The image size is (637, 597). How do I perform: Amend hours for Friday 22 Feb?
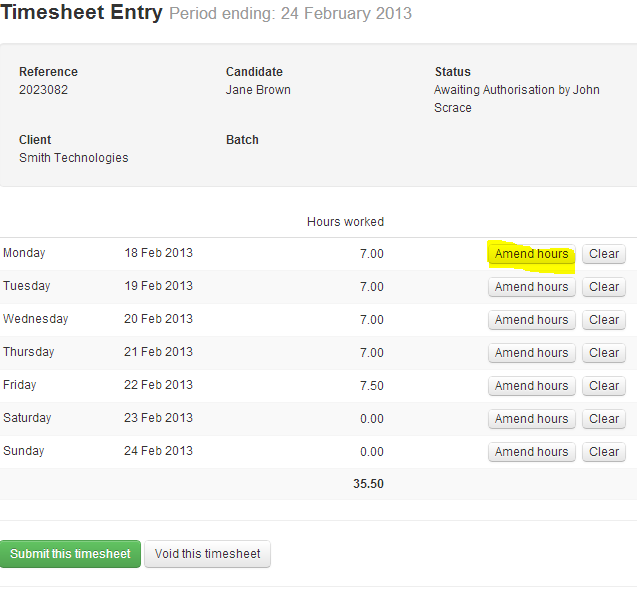click(531, 386)
